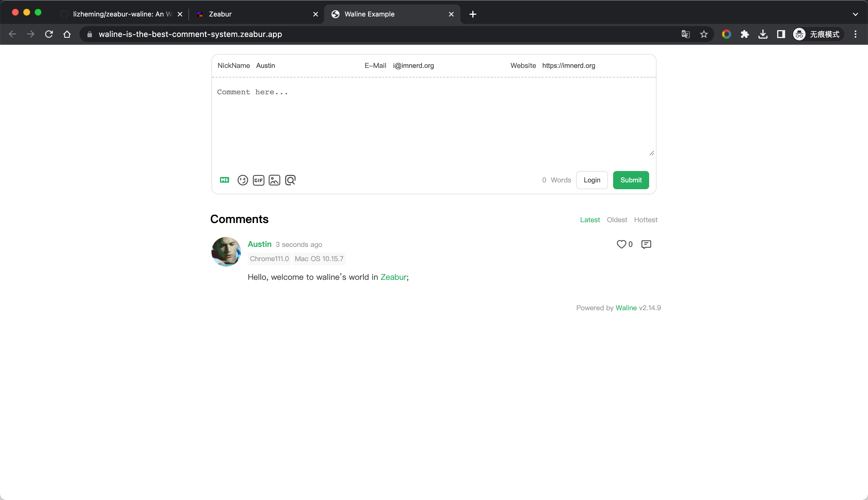Open the GIF search panel
Viewport: 868px width, 500px height.
(x=258, y=180)
